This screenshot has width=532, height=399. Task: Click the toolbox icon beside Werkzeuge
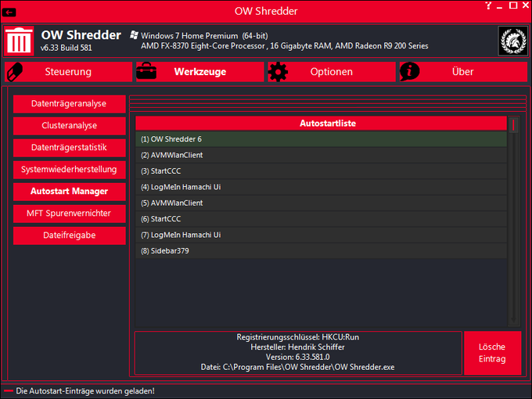146,71
